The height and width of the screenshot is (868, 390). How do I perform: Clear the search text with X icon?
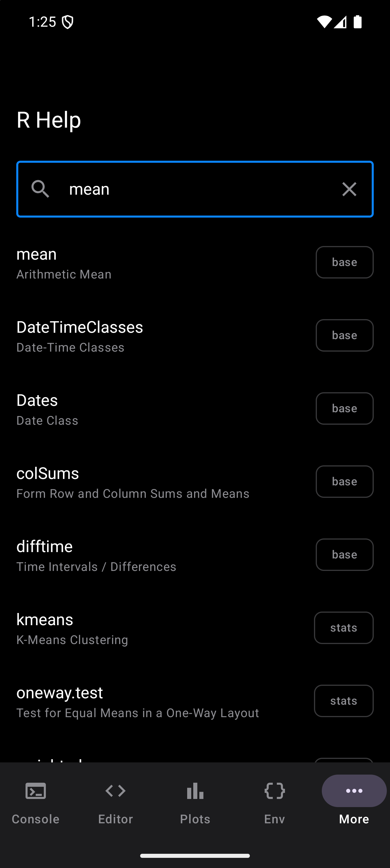[349, 189]
